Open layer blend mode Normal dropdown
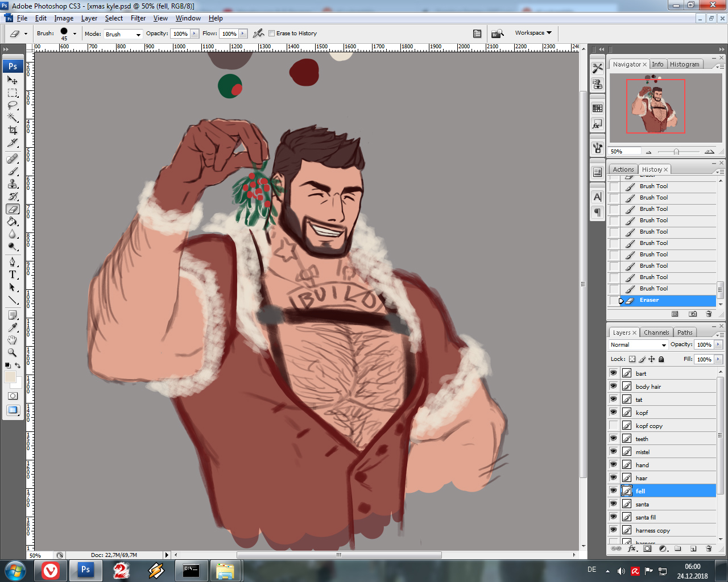This screenshot has height=582, width=728. tap(638, 345)
